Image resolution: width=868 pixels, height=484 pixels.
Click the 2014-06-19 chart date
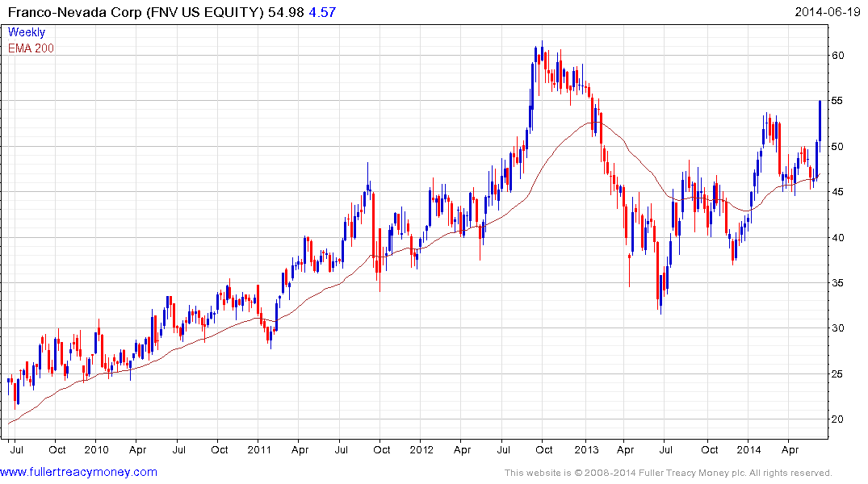point(827,12)
